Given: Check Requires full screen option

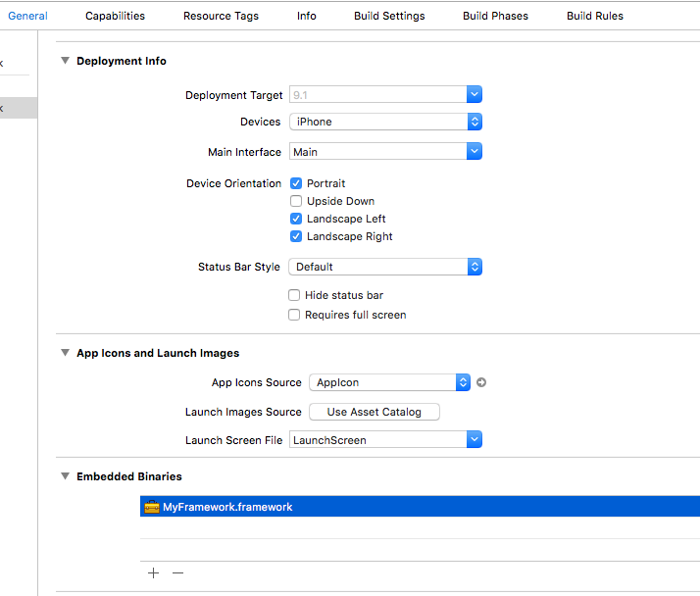Looking at the screenshot, I should (294, 315).
